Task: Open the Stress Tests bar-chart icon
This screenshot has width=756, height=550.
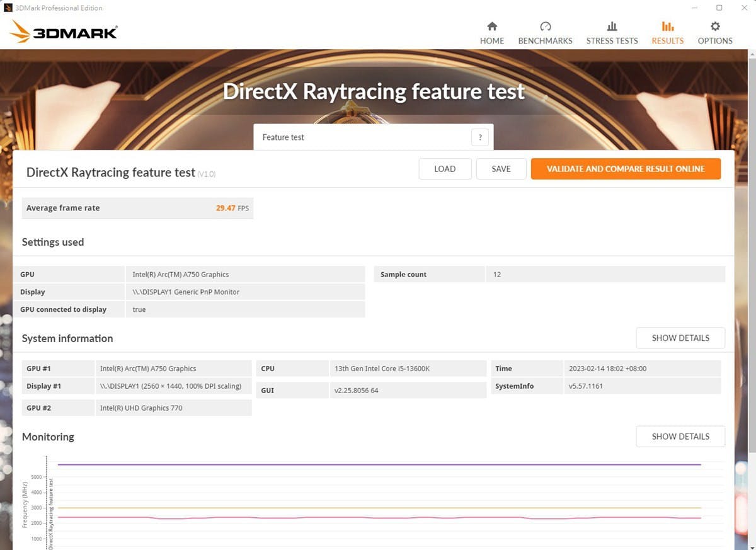Action: (612, 26)
